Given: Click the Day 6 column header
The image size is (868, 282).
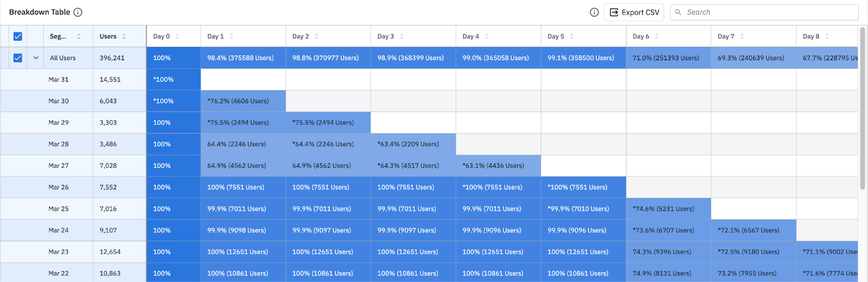Looking at the screenshot, I should coord(641,36).
